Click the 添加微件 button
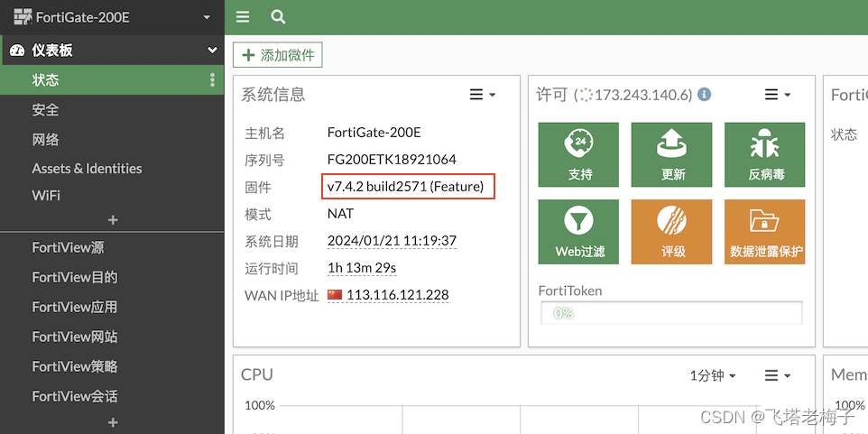Image resolution: width=868 pixels, height=434 pixels. click(x=278, y=55)
